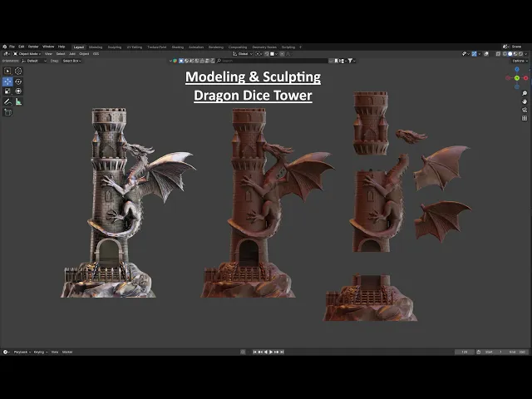Select the Cursor tool
The height and width of the screenshot is (399, 532).
pyautogui.click(x=18, y=71)
